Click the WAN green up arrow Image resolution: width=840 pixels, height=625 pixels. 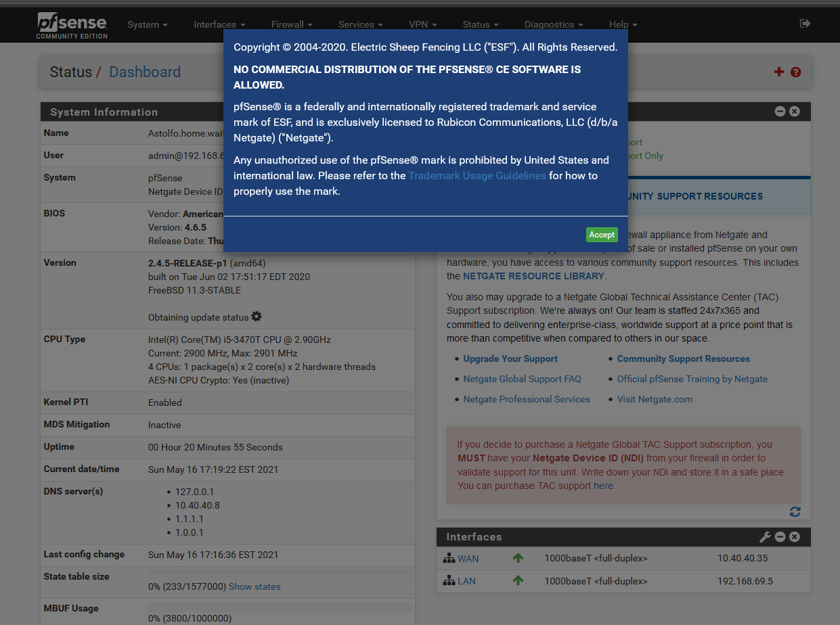point(518,559)
